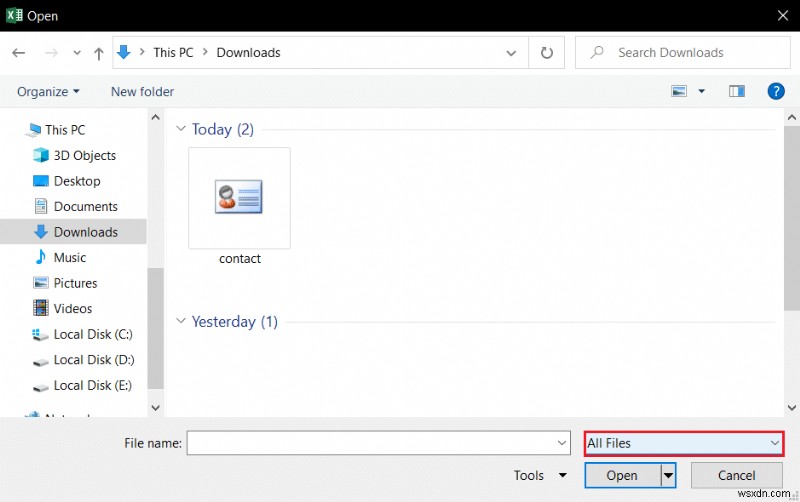This screenshot has width=800, height=502.
Task: Click the Today (2) group header
Action: [x=222, y=129]
